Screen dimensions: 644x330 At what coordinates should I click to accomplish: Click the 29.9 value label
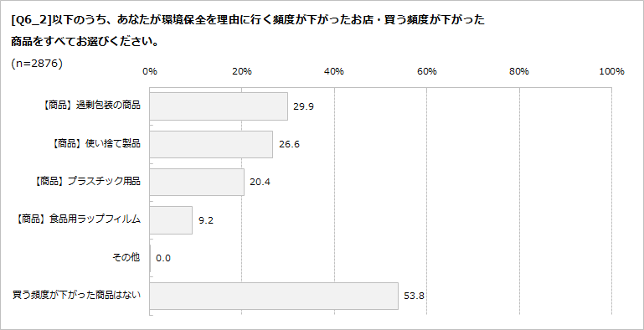point(303,107)
